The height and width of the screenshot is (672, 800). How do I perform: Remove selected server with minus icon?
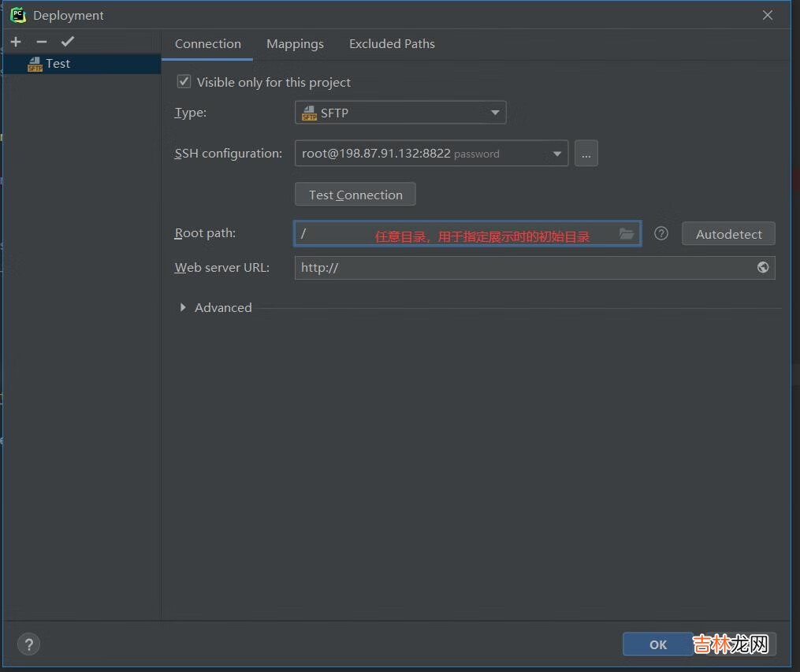[42, 42]
